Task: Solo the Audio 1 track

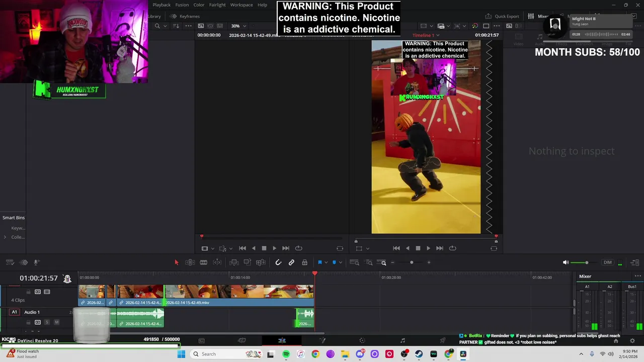Action: [47, 322]
